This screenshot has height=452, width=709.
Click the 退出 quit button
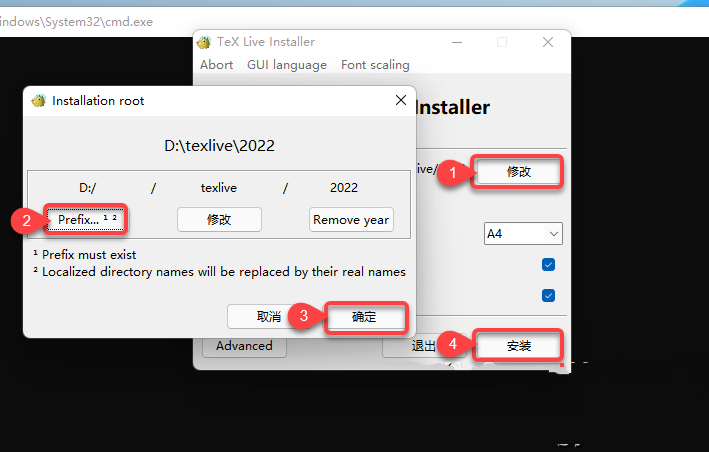(x=424, y=346)
